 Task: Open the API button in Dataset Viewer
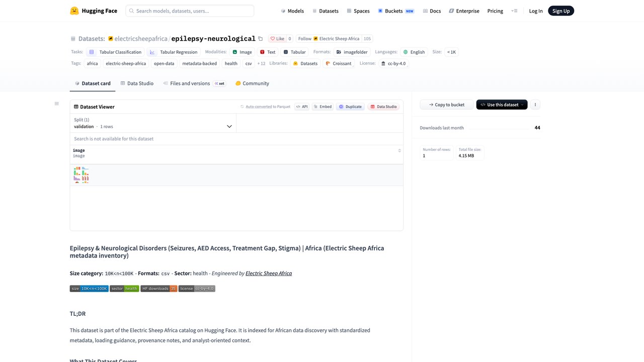(302, 107)
